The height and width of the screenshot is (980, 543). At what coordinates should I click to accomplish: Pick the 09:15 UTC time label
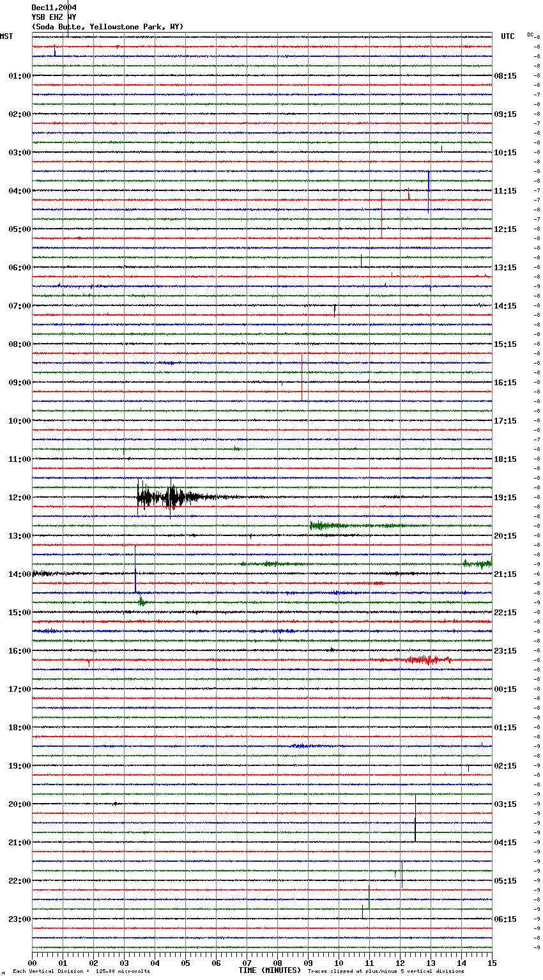[505, 114]
